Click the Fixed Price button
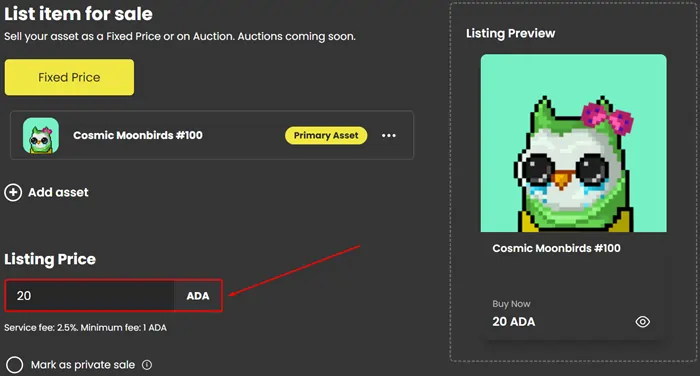Screen dimensions: 700x376 pos(69,77)
